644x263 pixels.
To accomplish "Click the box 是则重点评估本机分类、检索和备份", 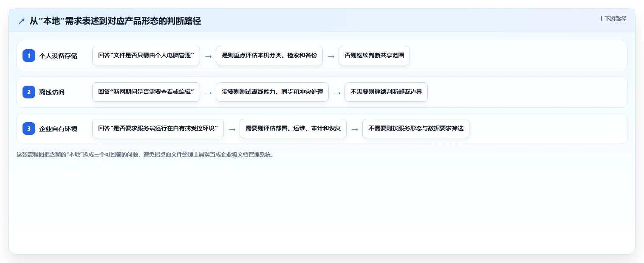I will click(x=269, y=56).
